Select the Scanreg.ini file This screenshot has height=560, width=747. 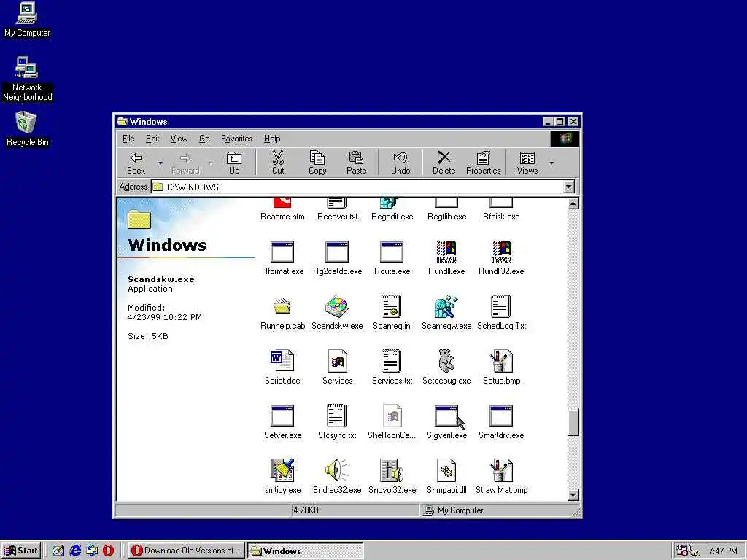click(x=392, y=307)
